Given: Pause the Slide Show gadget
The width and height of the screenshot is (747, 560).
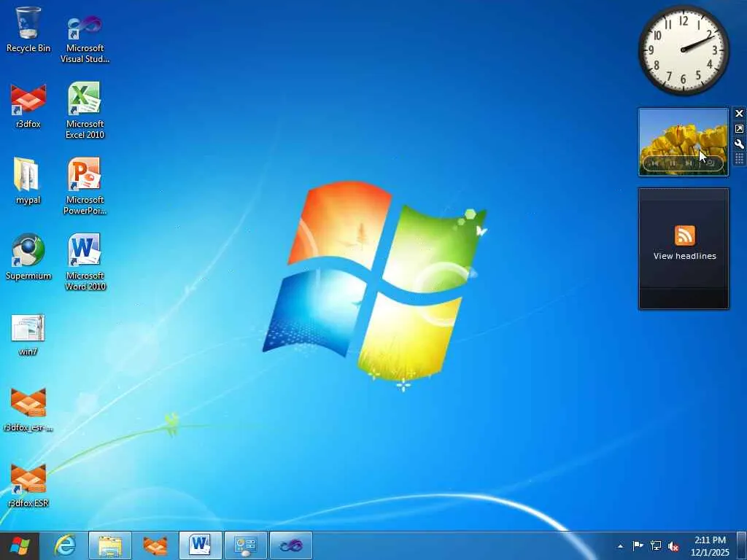Looking at the screenshot, I should (x=673, y=163).
